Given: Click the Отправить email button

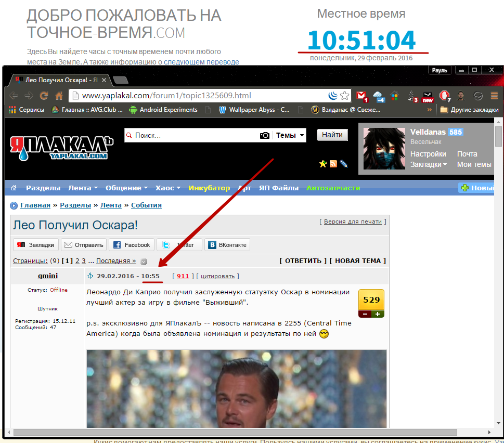Looking at the screenshot, I should tap(84, 245).
